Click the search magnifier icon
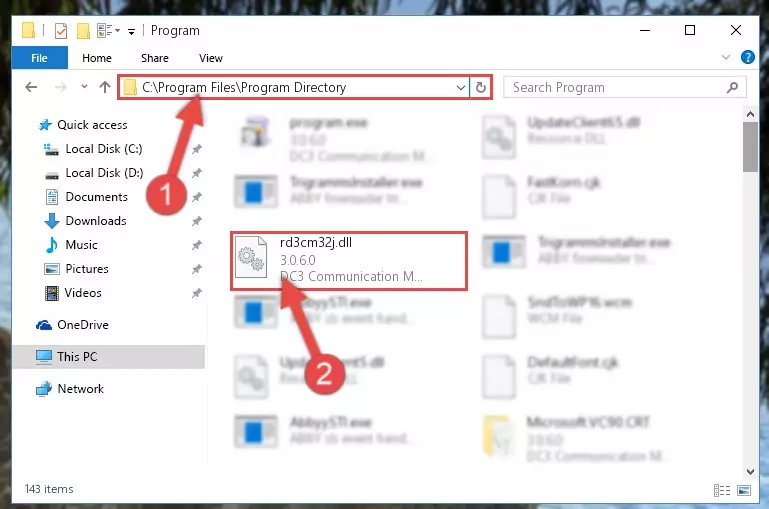This screenshot has width=769, height=509. coord(732,87)
